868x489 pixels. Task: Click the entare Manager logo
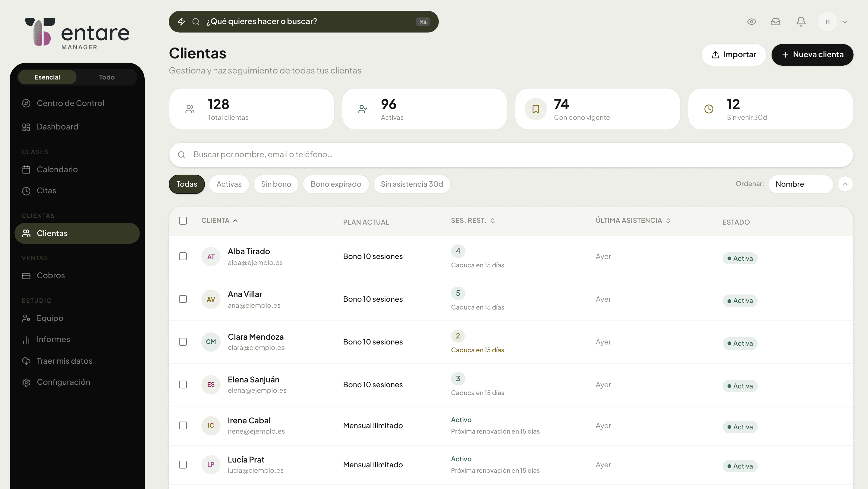77,34
